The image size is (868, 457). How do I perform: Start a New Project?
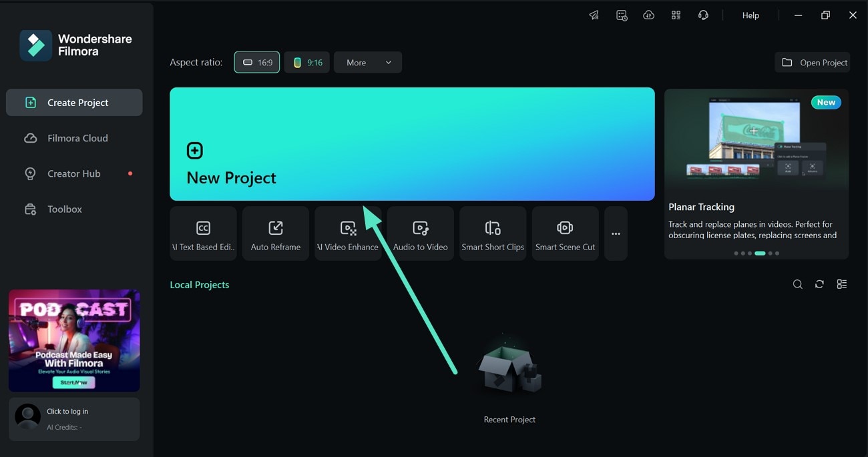[412, 144]
